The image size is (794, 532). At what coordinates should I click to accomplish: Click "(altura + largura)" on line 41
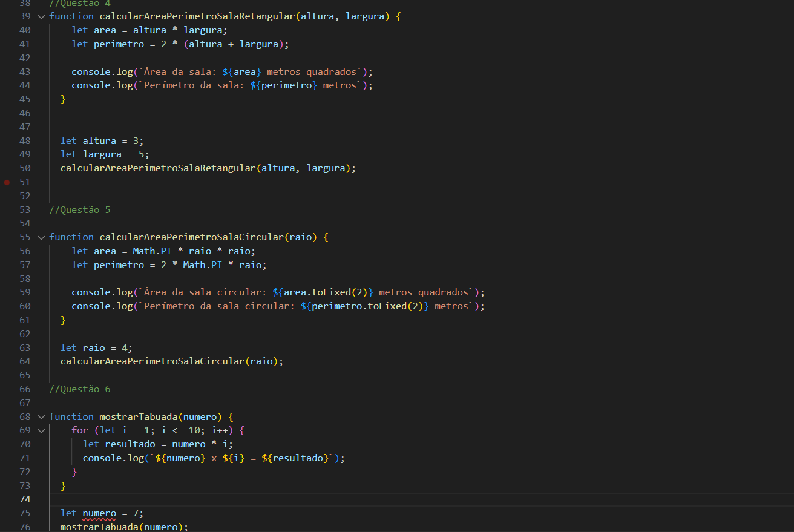234,44
